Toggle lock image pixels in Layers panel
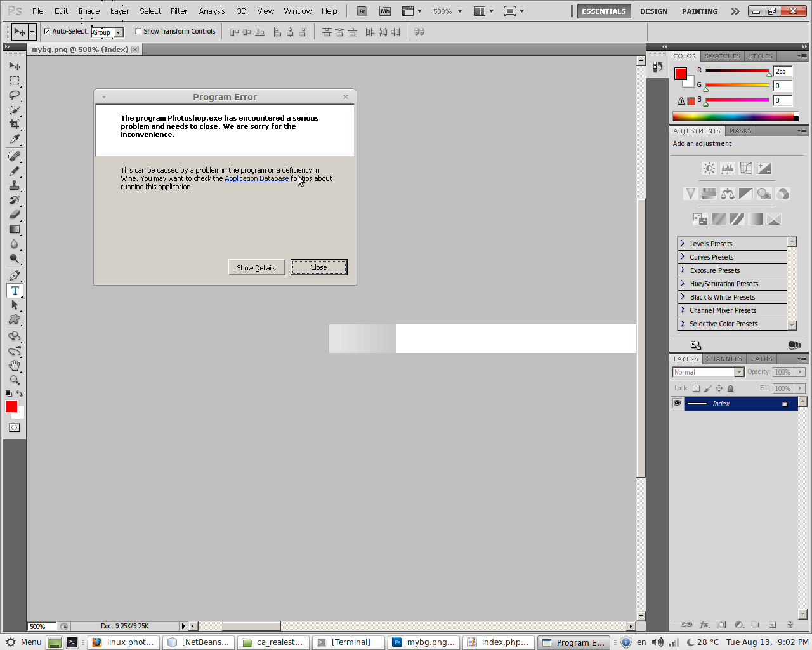 point(707,388)
